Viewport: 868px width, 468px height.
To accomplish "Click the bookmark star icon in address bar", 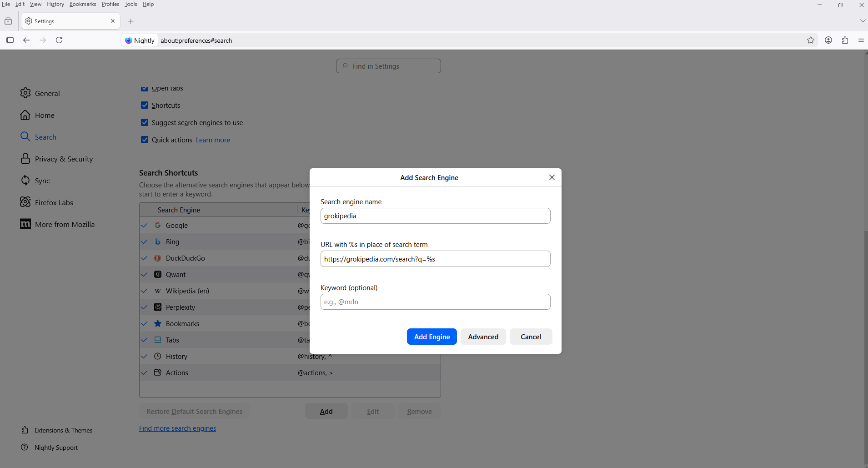I will point(810,40).
